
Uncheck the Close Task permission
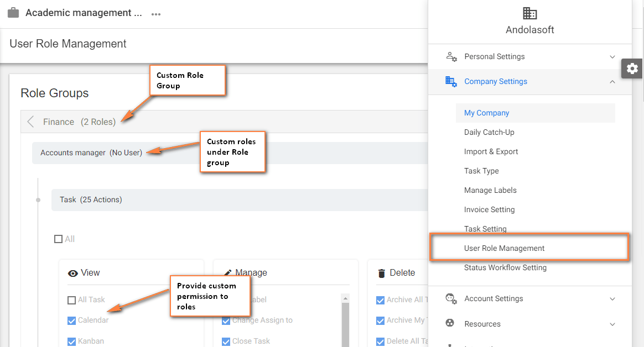(x=226, y=341)
